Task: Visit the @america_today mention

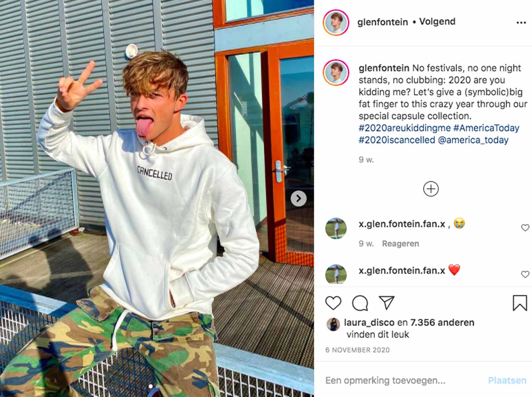Action: [x=473, y=140]
